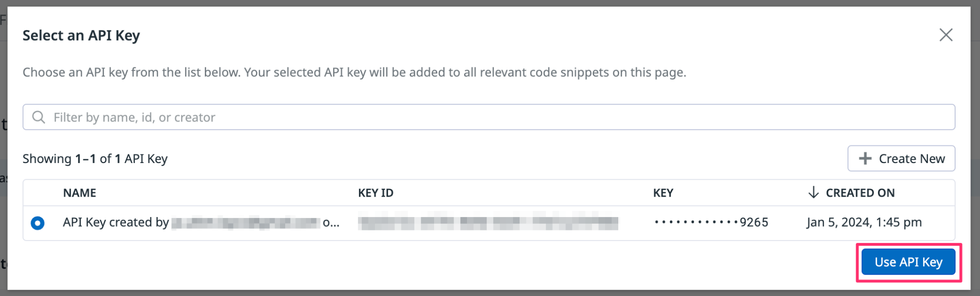This screenshot has height=296, width=980.
Task: Click the "Choose an API key" description text
Action: [354, 72]
